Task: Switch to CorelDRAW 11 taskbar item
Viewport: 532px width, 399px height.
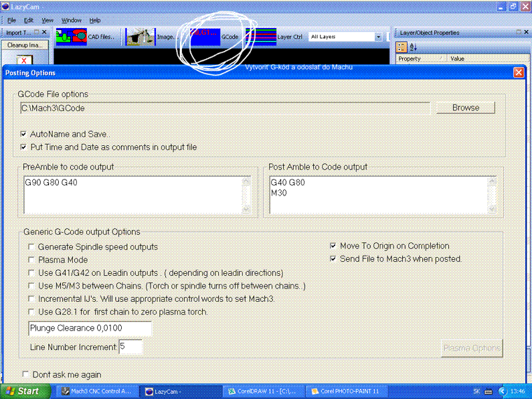Action: coord(263,391)
